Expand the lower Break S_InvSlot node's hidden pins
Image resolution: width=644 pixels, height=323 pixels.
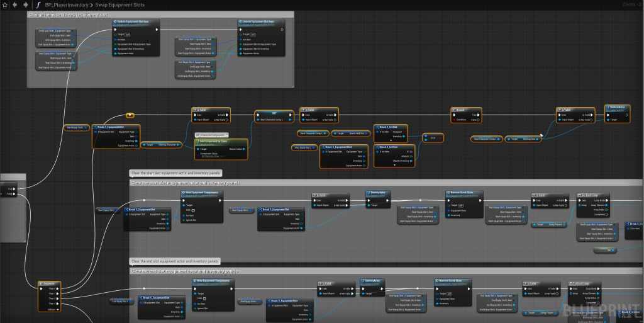(x=394, y=164)
